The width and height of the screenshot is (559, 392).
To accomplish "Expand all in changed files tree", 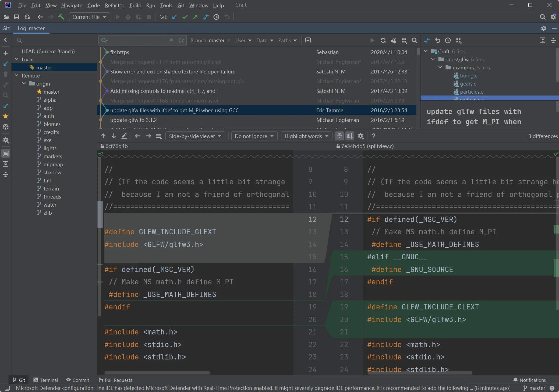I will (x=543, y=40).
